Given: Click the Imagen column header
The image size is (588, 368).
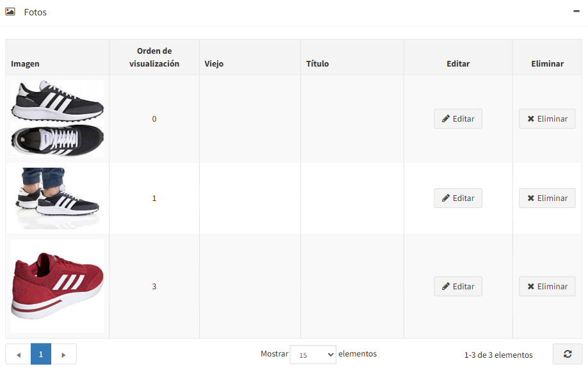Looking at the screenshot, I should 25,63.
